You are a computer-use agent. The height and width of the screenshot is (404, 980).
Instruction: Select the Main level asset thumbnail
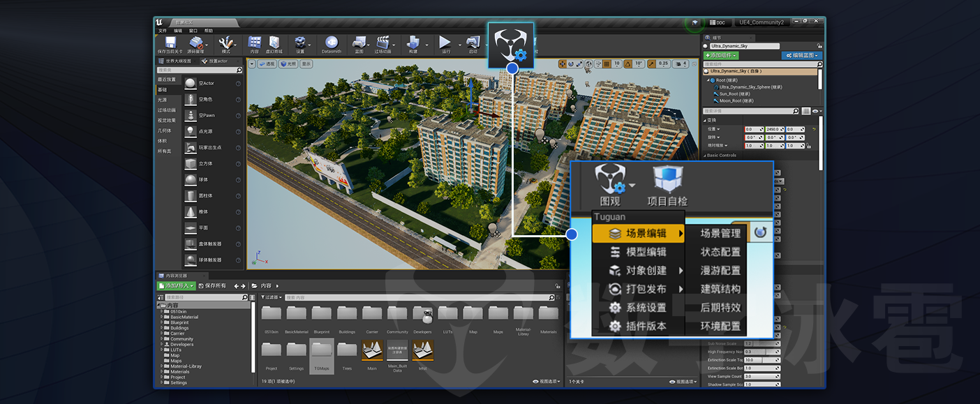click(x=372, y=351)
